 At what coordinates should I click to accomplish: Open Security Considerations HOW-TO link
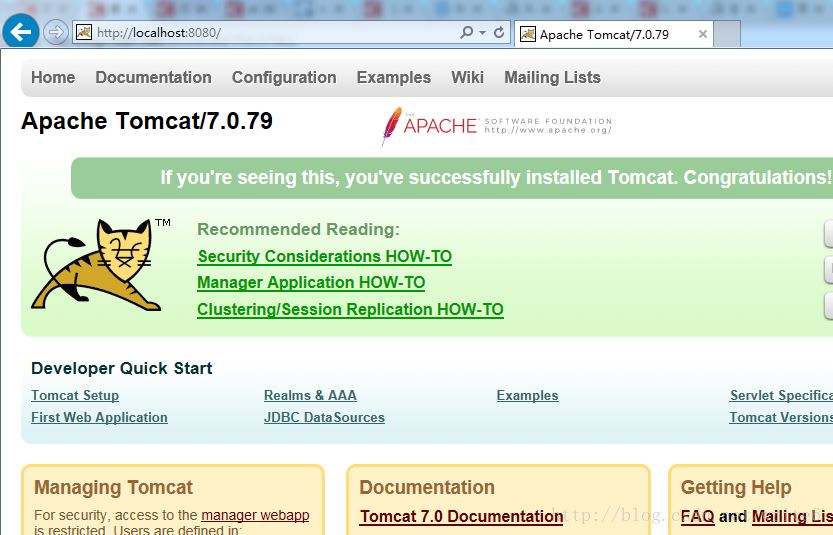click(x=324, y=257)
